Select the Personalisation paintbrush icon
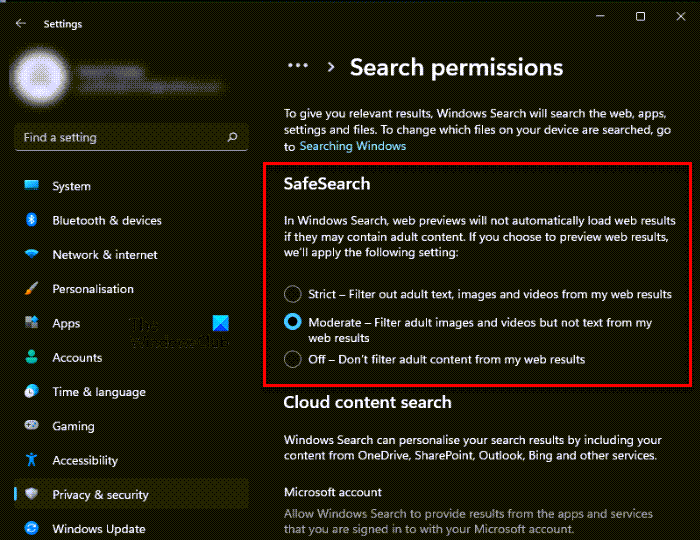The image size is (700, 540). pos(31,289)
